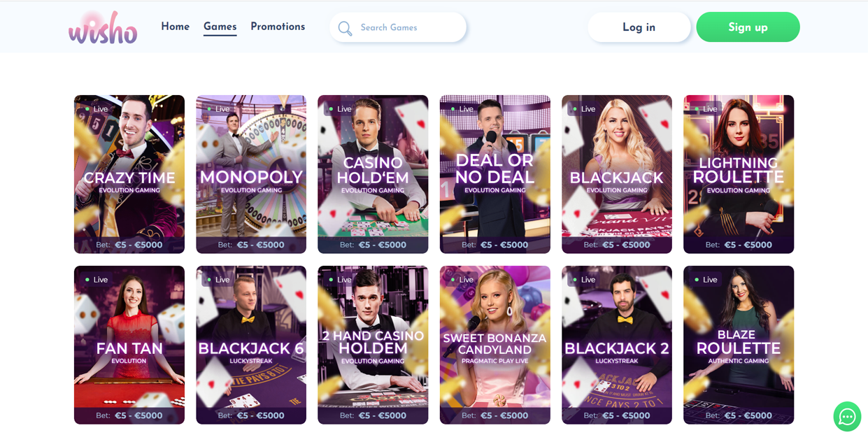Click the Log in button

pyautogui.click(x=639, y=27)
